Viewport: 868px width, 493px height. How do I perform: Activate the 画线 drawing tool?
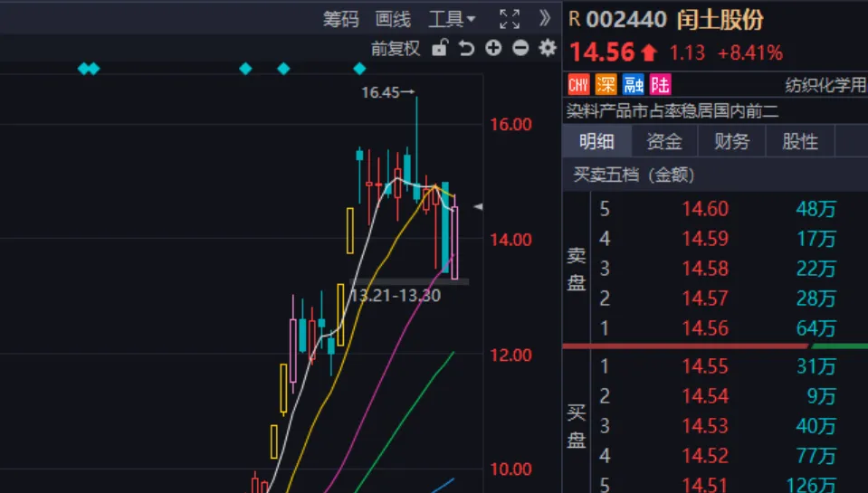point(393,19)
